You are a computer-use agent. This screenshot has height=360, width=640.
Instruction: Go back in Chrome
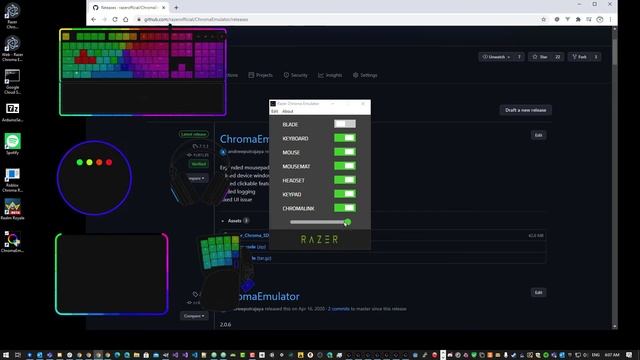click(93, 19)
